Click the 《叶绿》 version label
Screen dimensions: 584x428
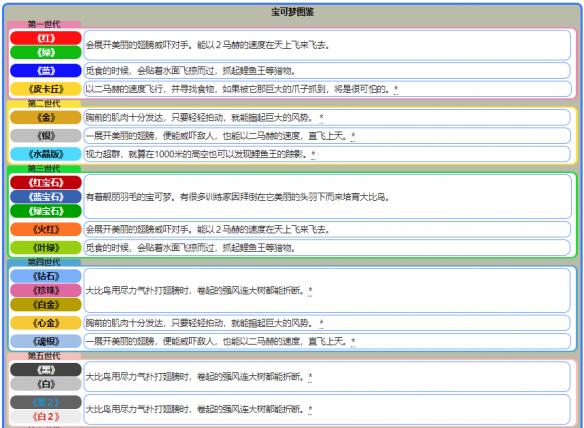point(46,248)
